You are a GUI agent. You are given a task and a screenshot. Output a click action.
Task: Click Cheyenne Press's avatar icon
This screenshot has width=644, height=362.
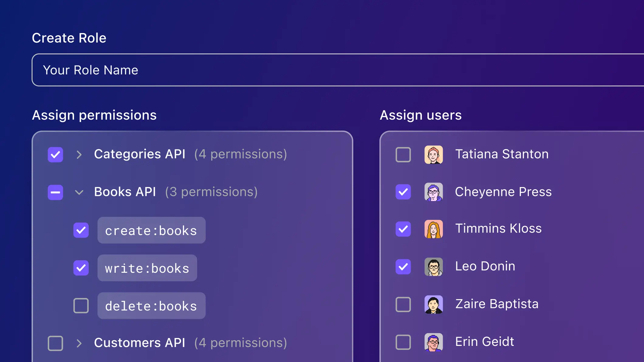433,192
